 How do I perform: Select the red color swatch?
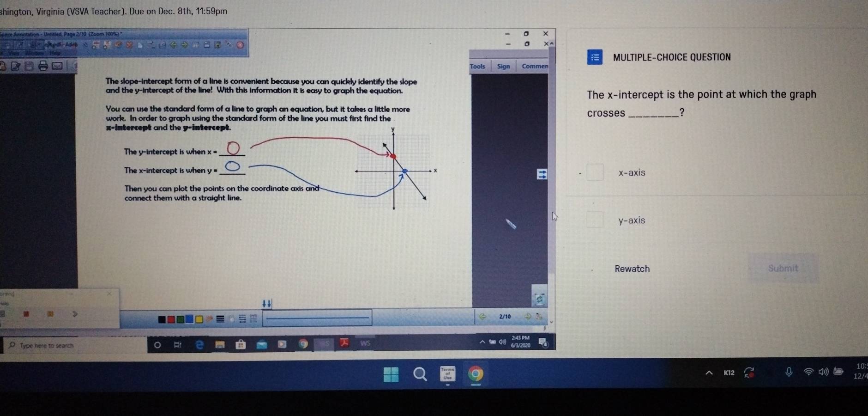coord(171,319)
